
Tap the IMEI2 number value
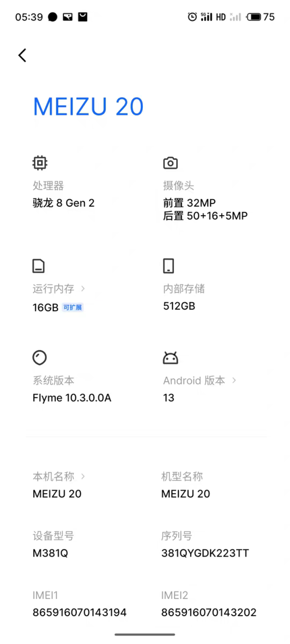click(x=208, y=612)
